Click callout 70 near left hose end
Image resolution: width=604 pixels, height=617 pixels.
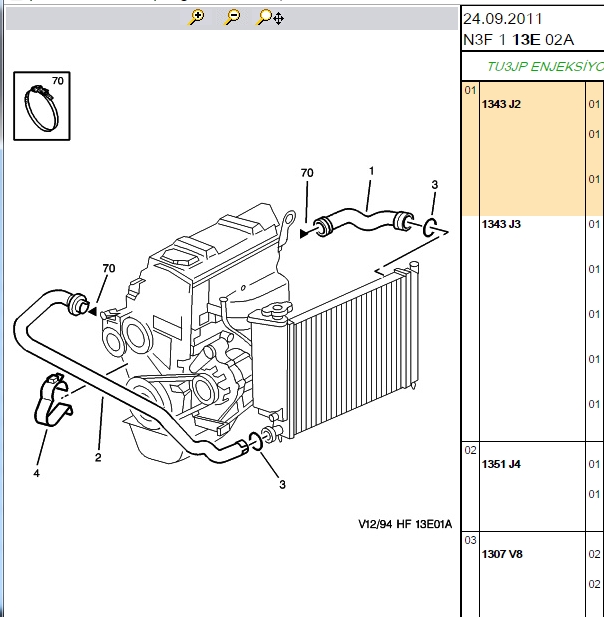point(109,268)
